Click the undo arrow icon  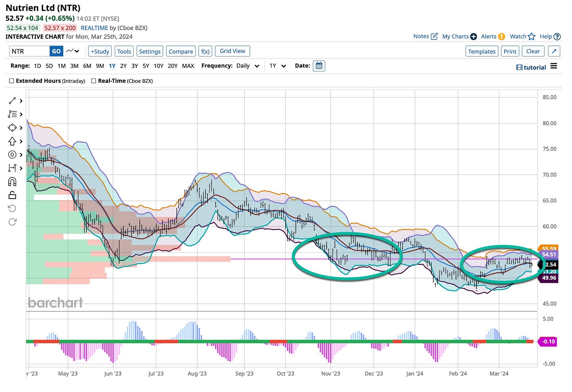[12, 208]
